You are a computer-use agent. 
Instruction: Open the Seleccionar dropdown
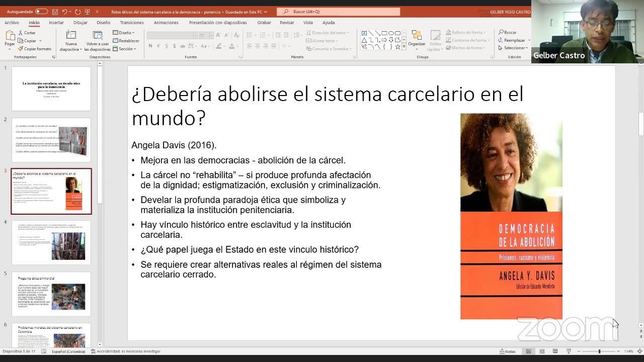point(513,48)
